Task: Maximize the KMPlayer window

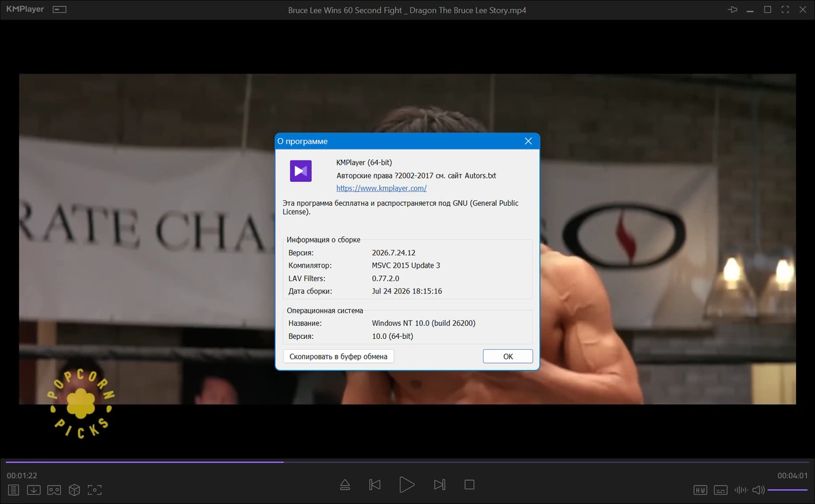Action: tap(767, 10)
